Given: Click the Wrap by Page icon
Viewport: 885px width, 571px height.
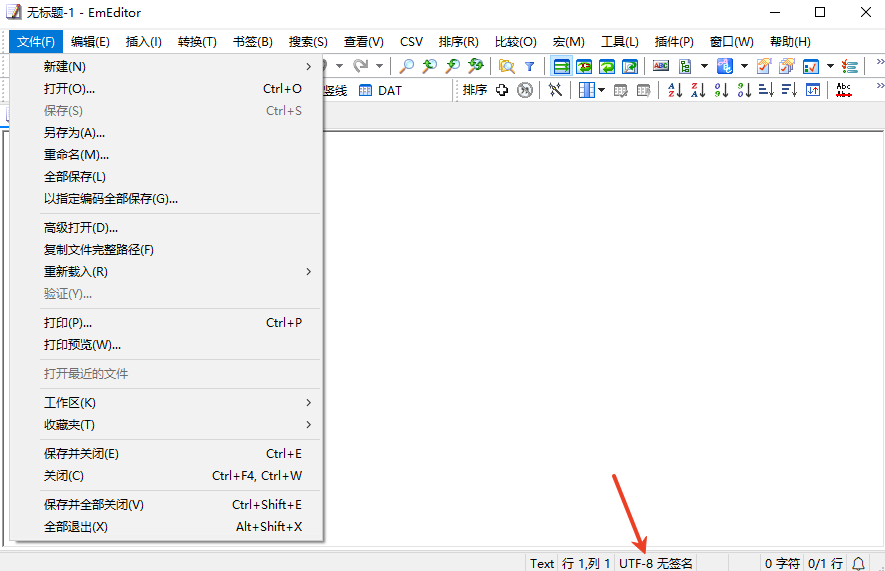Looking at the screenshot, I should click(630, 66).
